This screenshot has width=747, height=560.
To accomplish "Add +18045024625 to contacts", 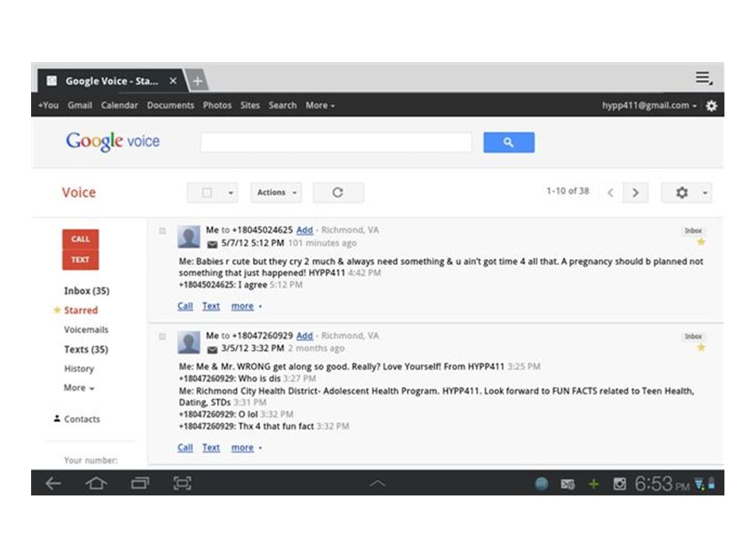I will pos(304,230).
